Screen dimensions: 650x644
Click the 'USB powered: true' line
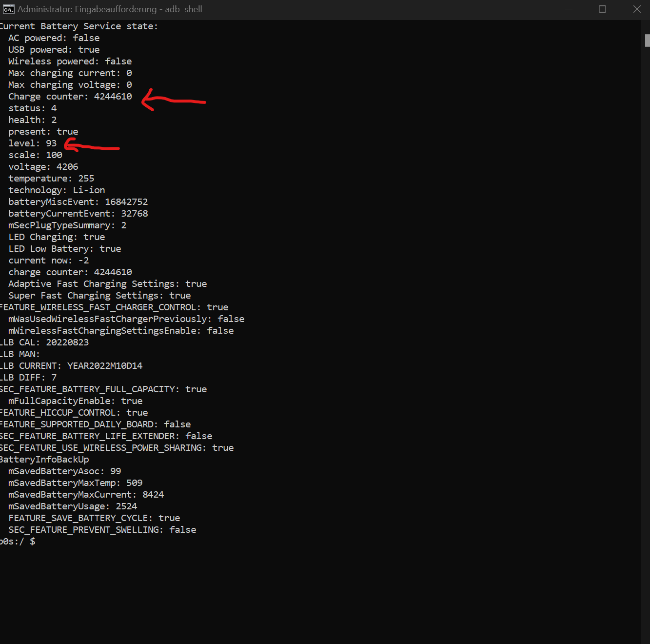(x=54, y=50)
